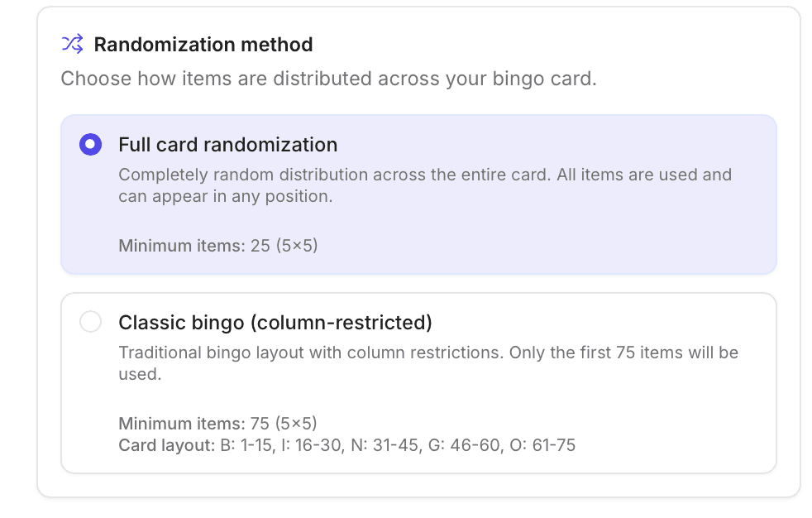Click the completely random distribution description
The width and height of the screenshot is (812, 518).
click(x=425, y=185)
